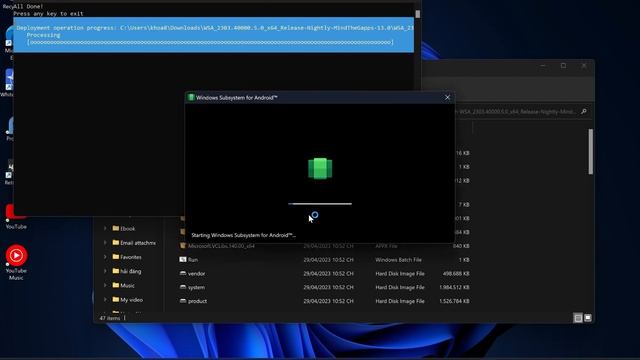Click the WSA title bar app icon
Viewport: 640px width, 360px height.
[191, 97]
